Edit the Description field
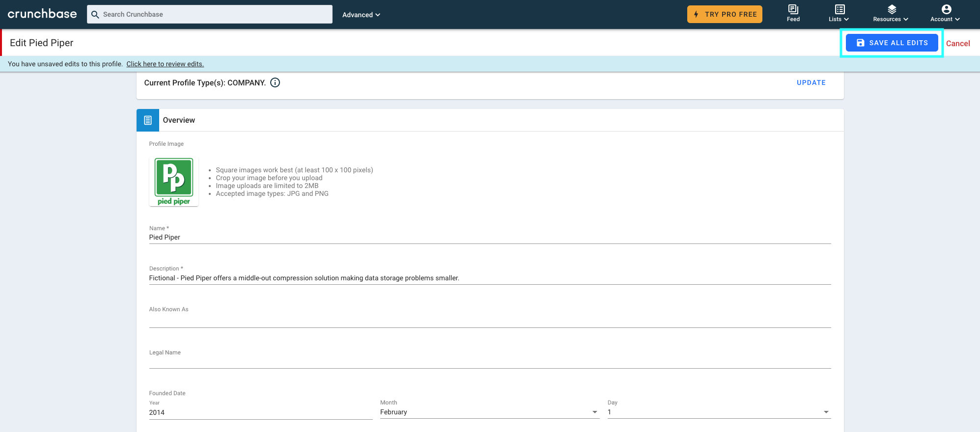The height and width of the screenshot is (432, 980). pyautogui.click(x=490, y=278)
